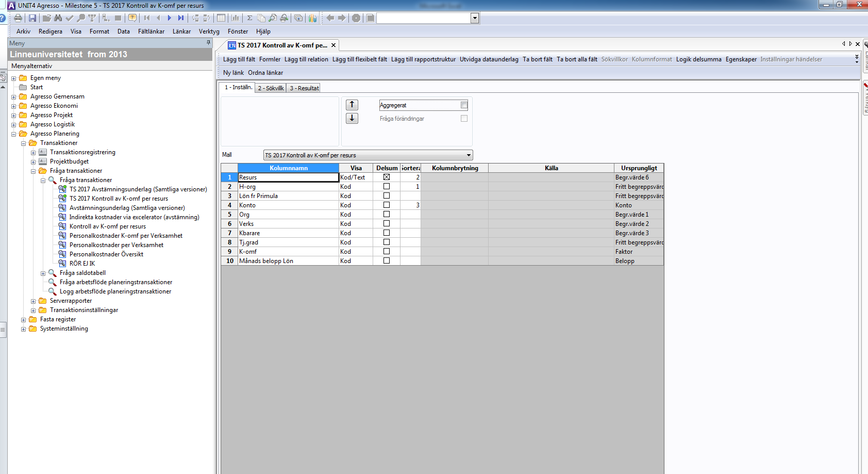Viewport: 868px width, 474px height.
Task: Collapse the Agresso Planering folder
Action: (14, 134)
